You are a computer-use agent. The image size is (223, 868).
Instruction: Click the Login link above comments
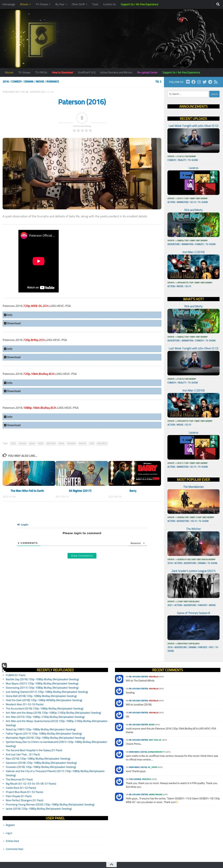pyautogui.click(x=23, y=525)
